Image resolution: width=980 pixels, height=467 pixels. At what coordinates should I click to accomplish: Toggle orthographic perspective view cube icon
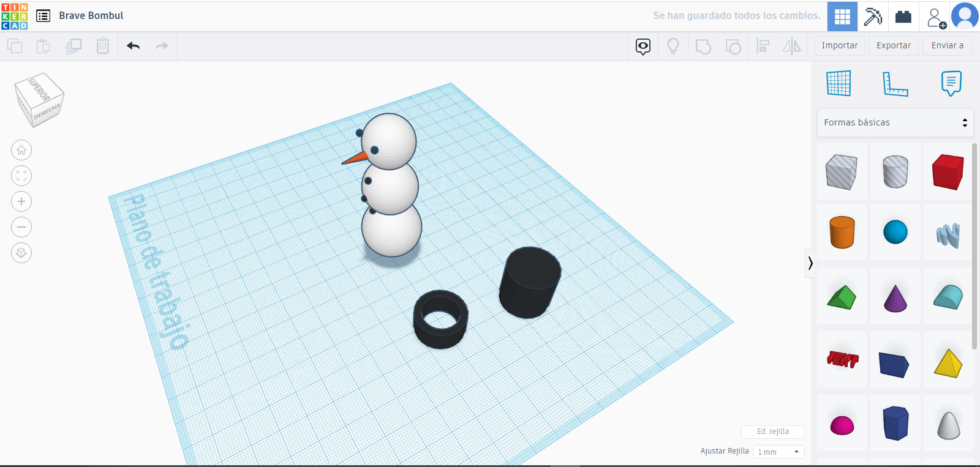click(x=21, y=253)
